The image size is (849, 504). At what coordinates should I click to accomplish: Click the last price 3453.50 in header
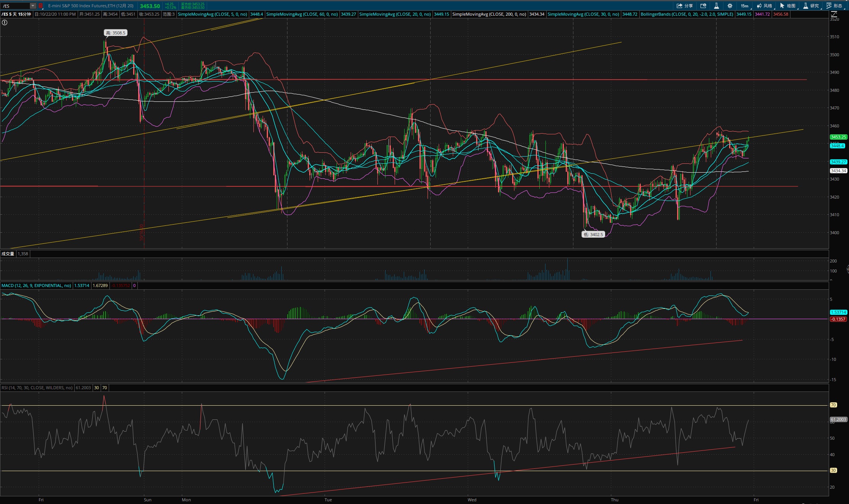click(x=150, y=6)
